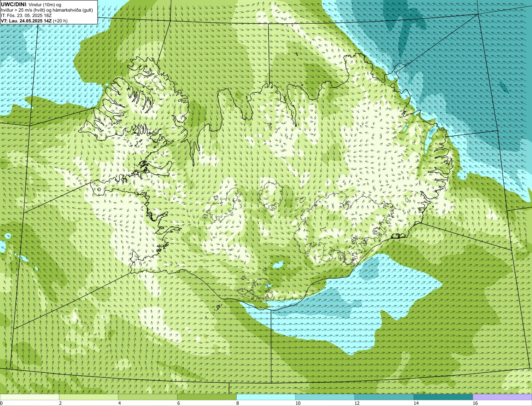Click the legend scale label '2'

click(x=60, y=403)
